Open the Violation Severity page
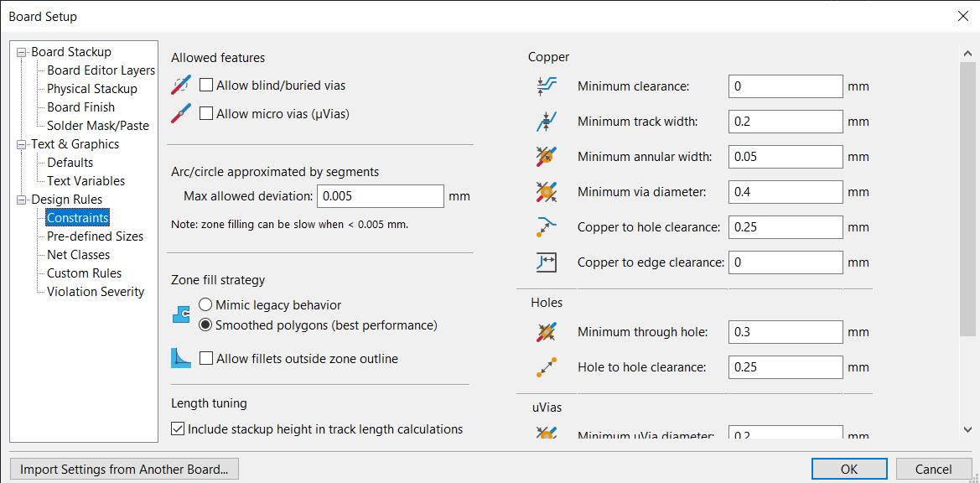This screenshot has height=483, width=980. [95, 292]
